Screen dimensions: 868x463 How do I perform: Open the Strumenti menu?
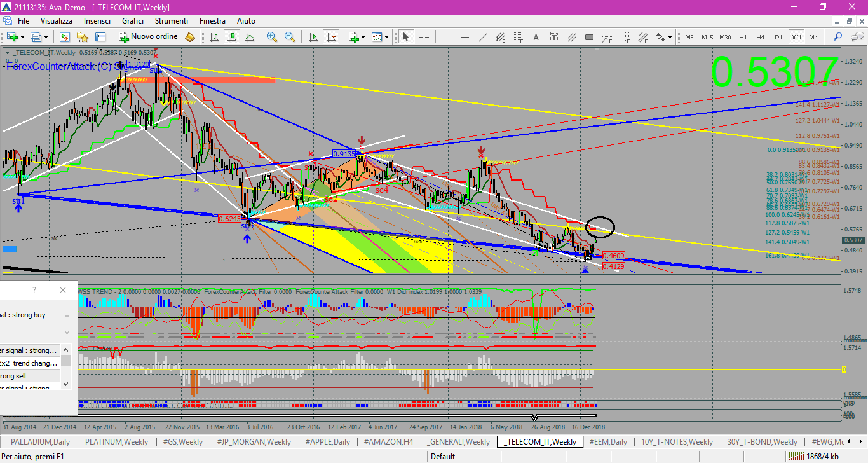pos(172,21)
